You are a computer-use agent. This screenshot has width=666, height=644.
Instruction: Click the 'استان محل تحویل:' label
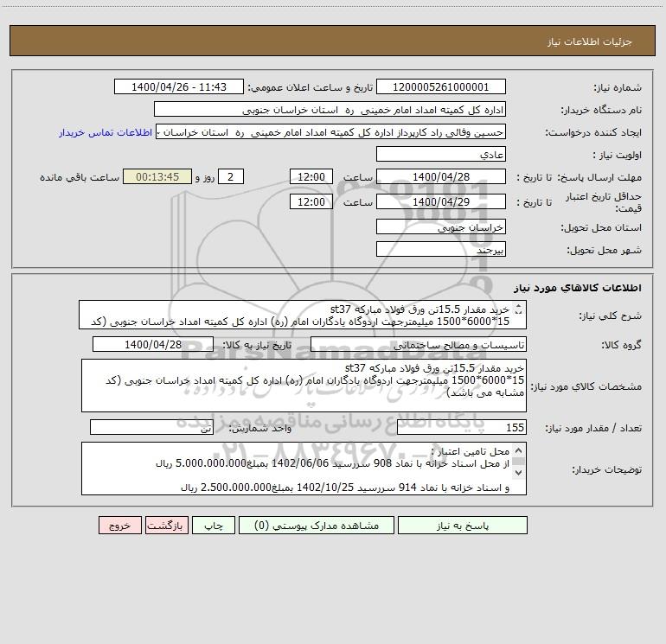(x=601, y=227)
